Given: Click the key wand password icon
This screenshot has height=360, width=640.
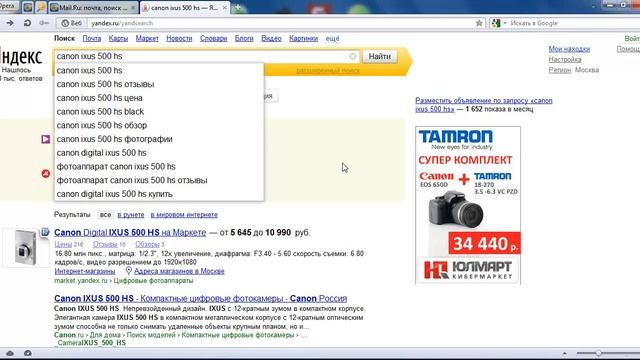Looking at the screenshot, I should point(44,23).
